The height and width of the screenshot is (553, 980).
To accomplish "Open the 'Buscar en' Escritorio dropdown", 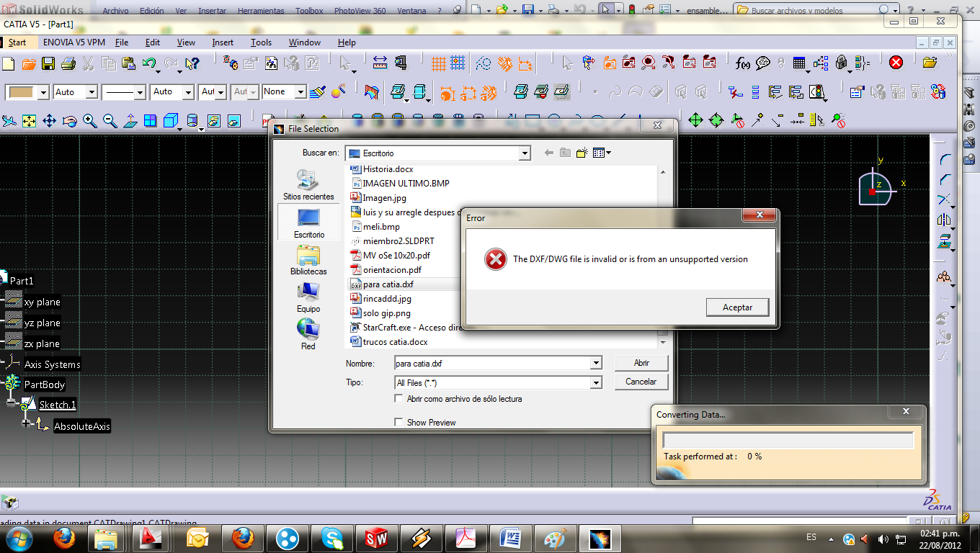I will pyautogui.click(x=525, y=153).
